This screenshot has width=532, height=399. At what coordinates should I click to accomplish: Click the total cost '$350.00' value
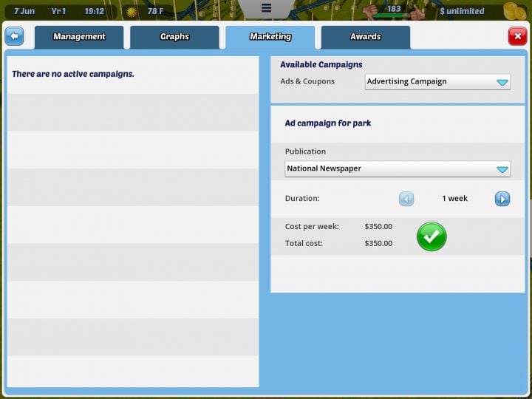(378, 243)
